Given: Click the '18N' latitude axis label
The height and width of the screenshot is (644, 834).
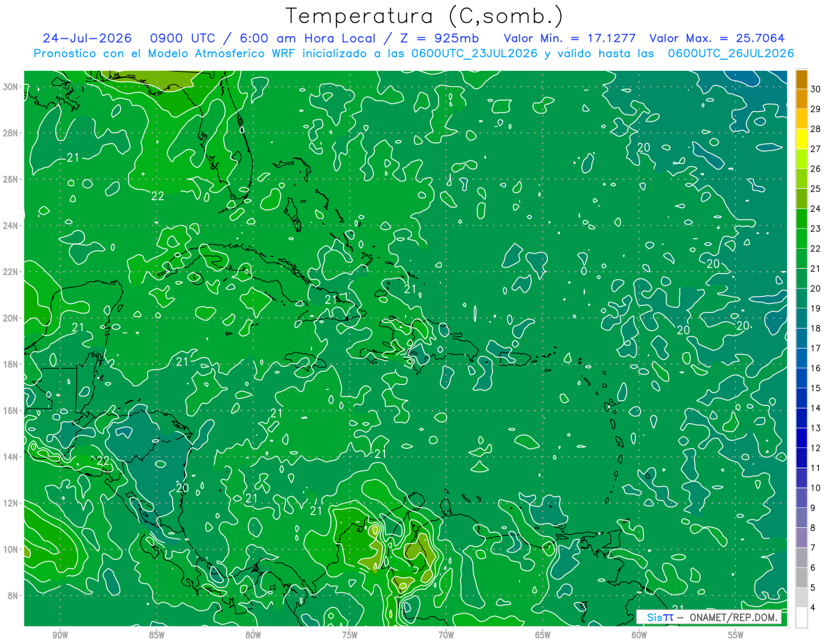Looking at the screenshot, I should pos(11,364).
